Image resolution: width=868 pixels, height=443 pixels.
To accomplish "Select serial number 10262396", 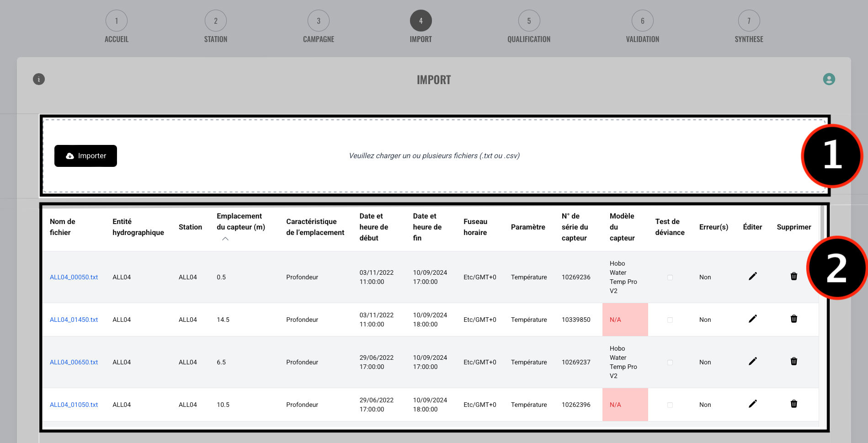I will (576, 405).
